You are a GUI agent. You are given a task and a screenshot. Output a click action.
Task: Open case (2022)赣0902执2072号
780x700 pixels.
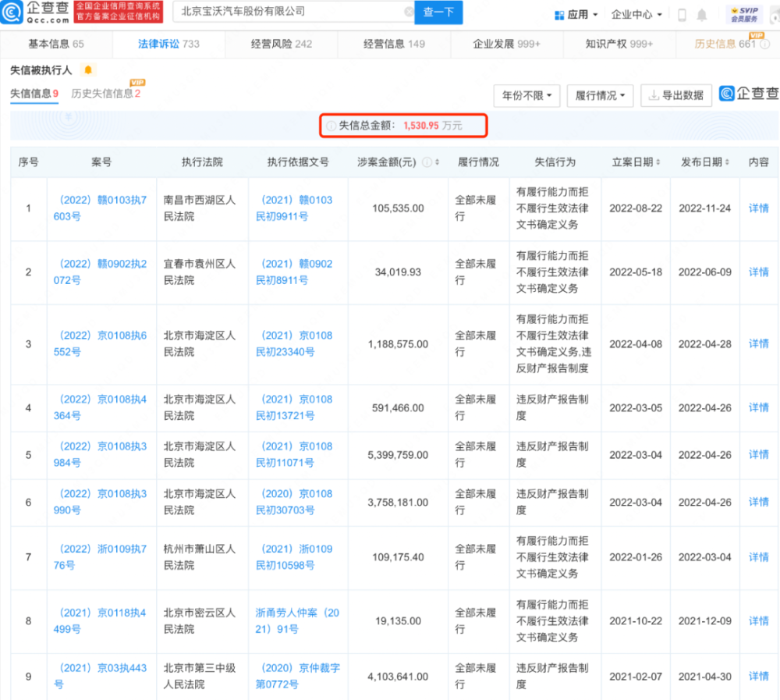coord(100,272)
